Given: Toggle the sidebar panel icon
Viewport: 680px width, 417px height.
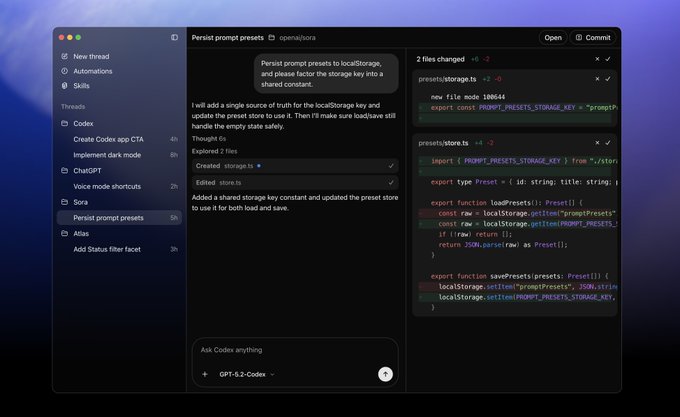Looking at the screenshot, I should coord(174,37).
